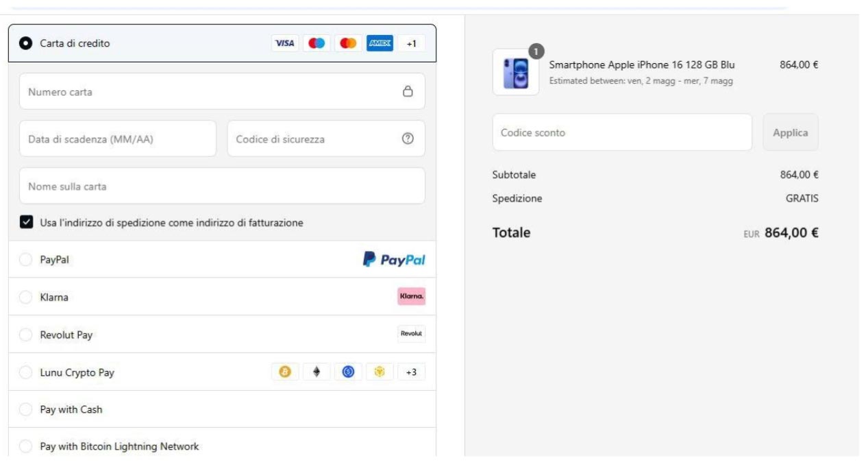
Task: Open the iPhone 16 product thumbnail
Action: (515, 73)
